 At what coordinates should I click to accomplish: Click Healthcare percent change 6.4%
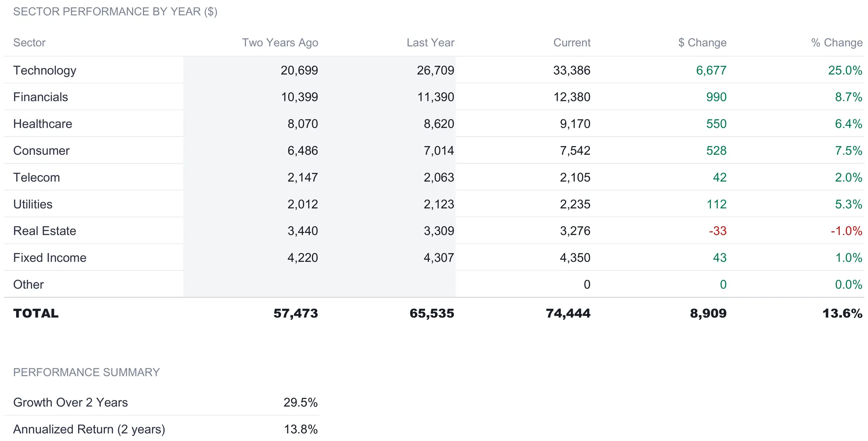pyautogui.click(x=849, y=124)
